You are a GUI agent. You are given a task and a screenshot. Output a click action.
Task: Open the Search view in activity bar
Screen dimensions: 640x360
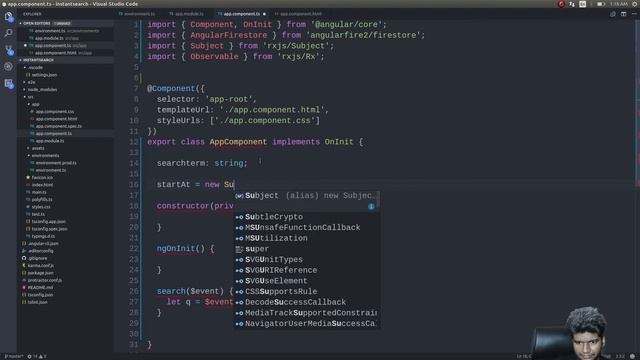(x=8, y=33)
